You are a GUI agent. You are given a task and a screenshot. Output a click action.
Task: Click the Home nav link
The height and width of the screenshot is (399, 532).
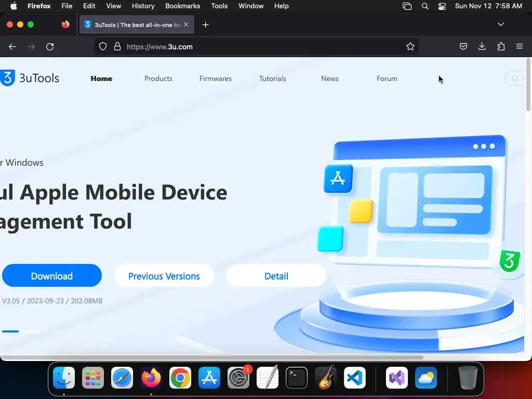point(101,78)
